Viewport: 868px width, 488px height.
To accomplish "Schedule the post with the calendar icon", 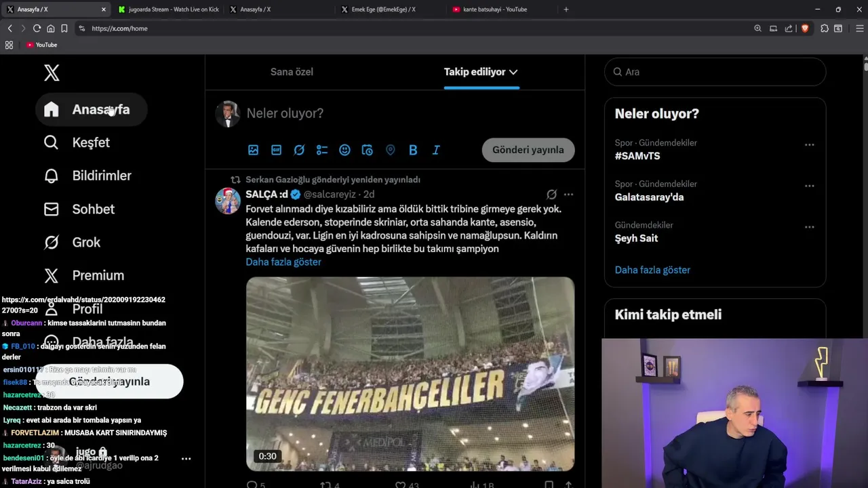I will point(368,150).
